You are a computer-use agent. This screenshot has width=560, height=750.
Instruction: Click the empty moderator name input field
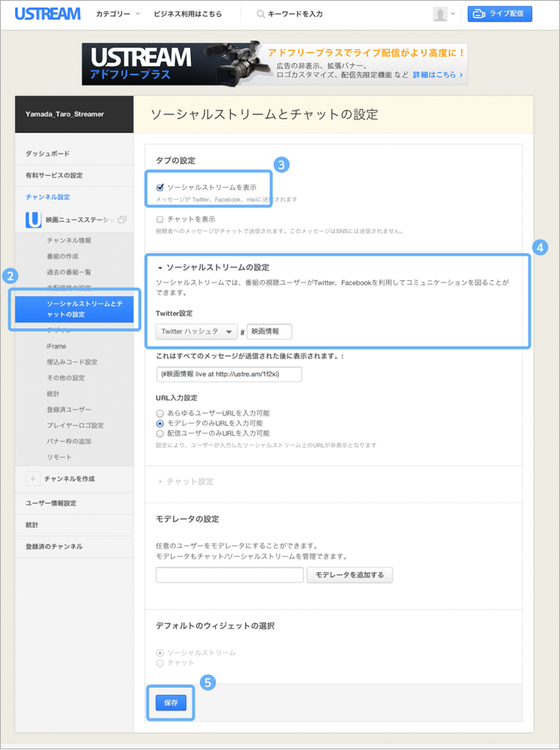coord(229,575)
